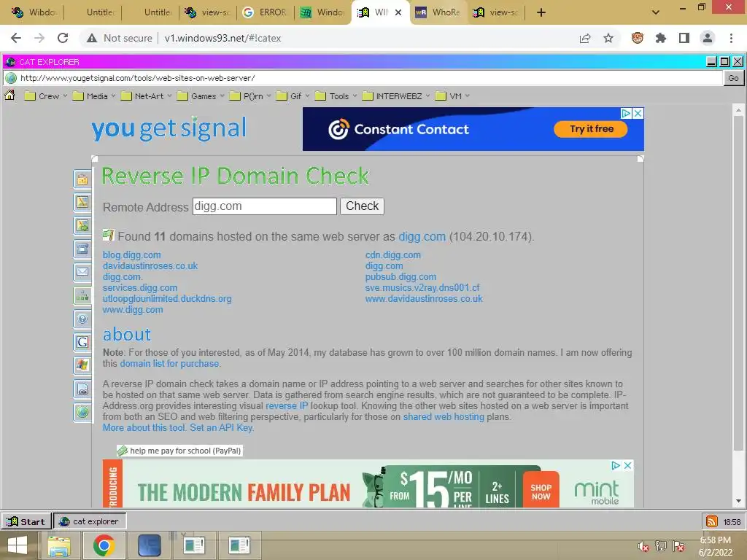Click the cat explorer taskbar item
Viewport: 747px width, 560px height.
click(90, 521)
